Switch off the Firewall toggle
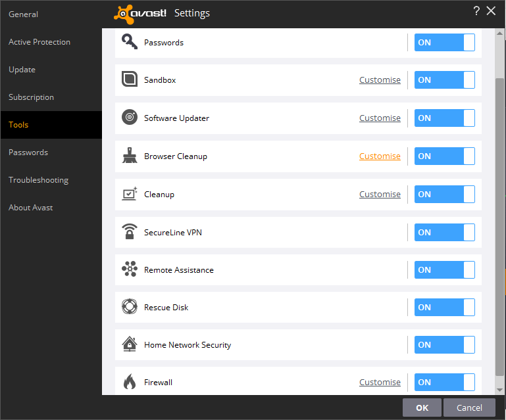This screenshot has height=420, width=506. 444,382
